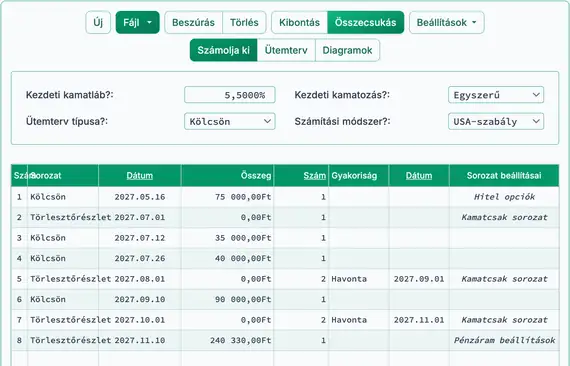Select Kölcsön series in row 1

coord(48,197)
